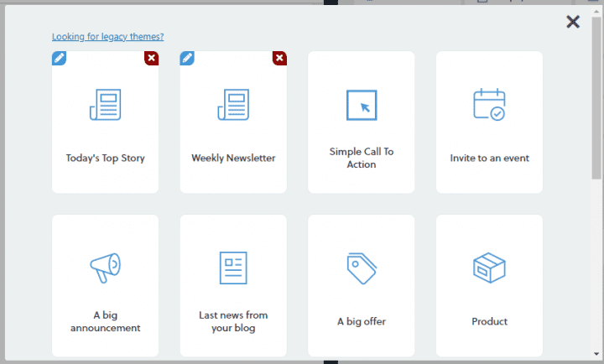Click the Today's Top Story label
Viewport: 604px width, 364px height.
(105, 159)
